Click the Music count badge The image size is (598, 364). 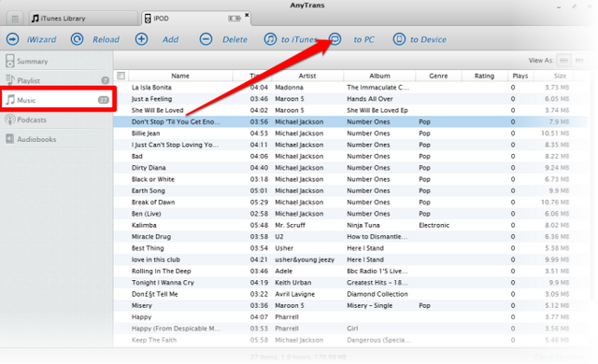(x=104, y=100)
